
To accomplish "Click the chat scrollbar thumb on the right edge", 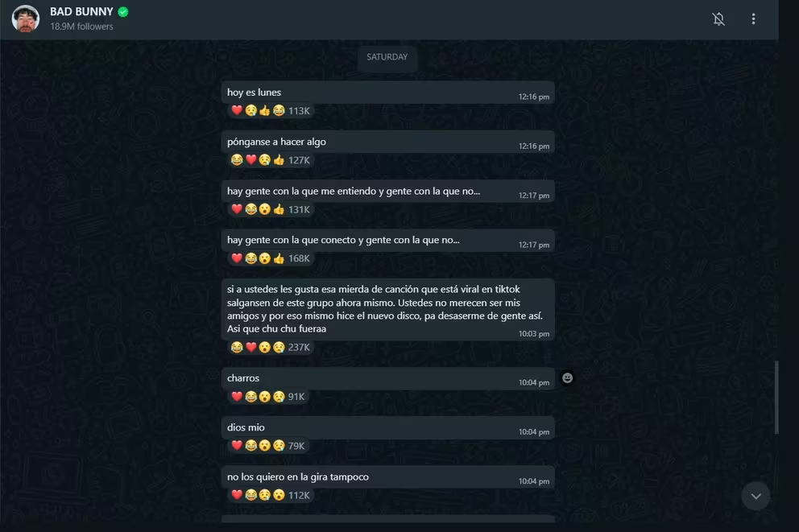I will (x=776, y=397).
